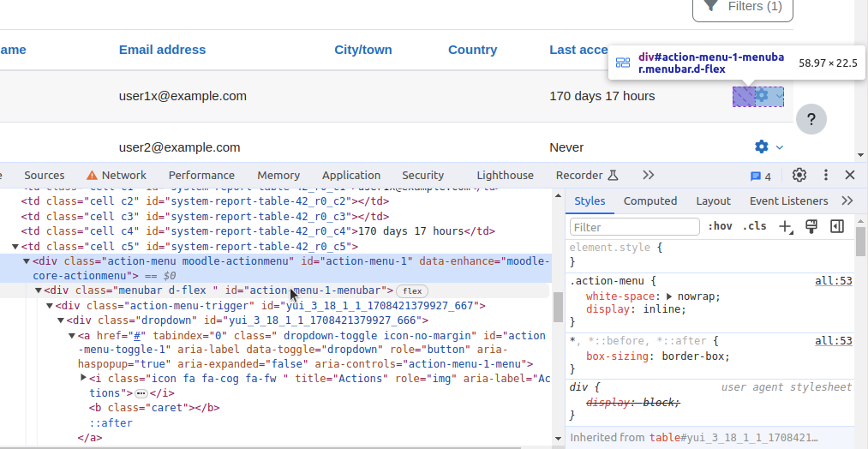Select the Layout pane tab
The height and width of the screenshot is (449, 868).
pos(713,201)
